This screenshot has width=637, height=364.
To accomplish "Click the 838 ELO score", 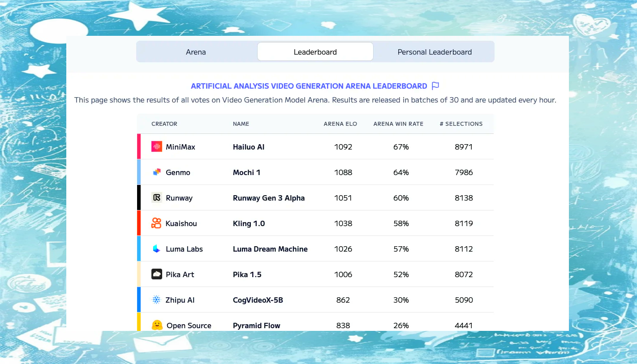I will click(x=343, y=325).
